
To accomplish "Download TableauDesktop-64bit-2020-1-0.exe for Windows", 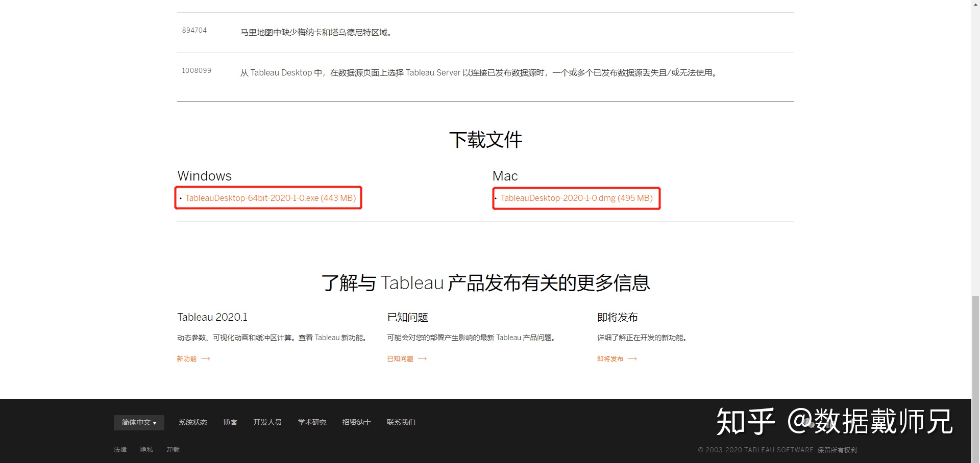I will pos(270,198).
